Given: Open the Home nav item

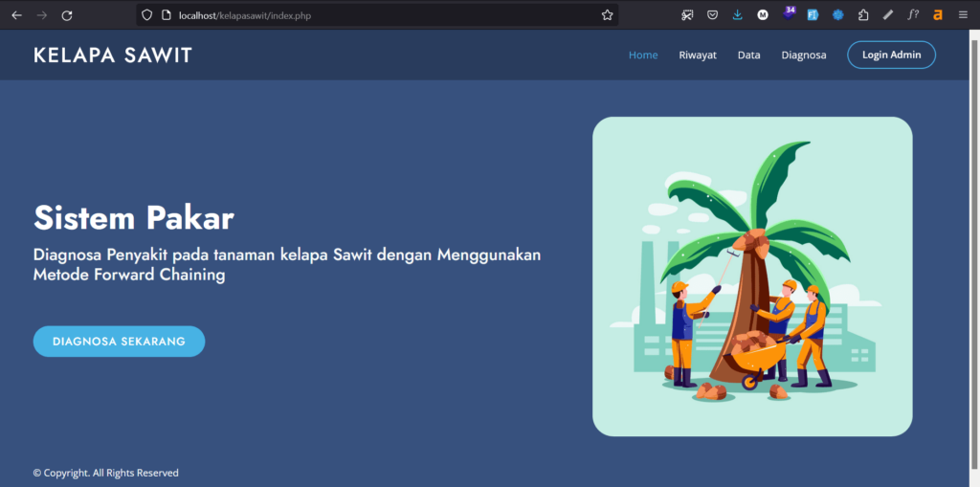Looking at the screenshot, I should (643, 55).
